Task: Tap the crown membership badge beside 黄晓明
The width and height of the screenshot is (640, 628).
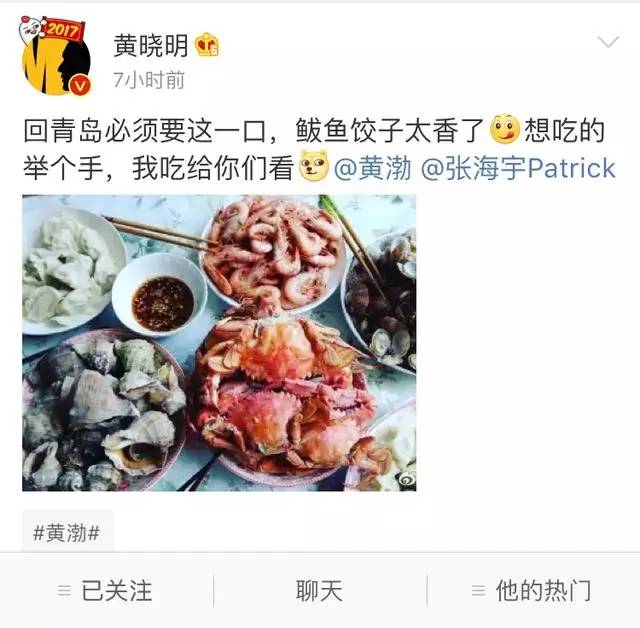Action: 207,45
